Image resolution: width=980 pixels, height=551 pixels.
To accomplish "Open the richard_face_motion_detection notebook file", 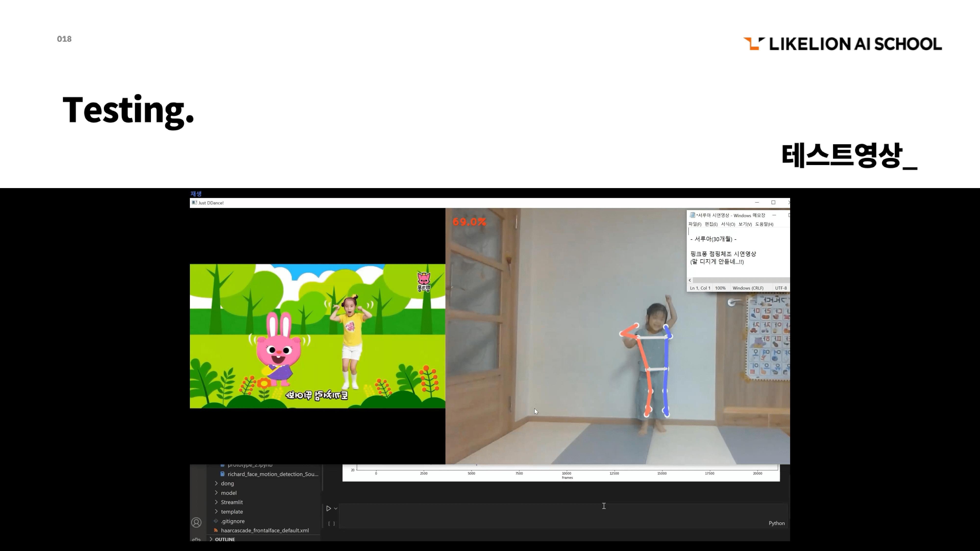I will click(272, 474).
